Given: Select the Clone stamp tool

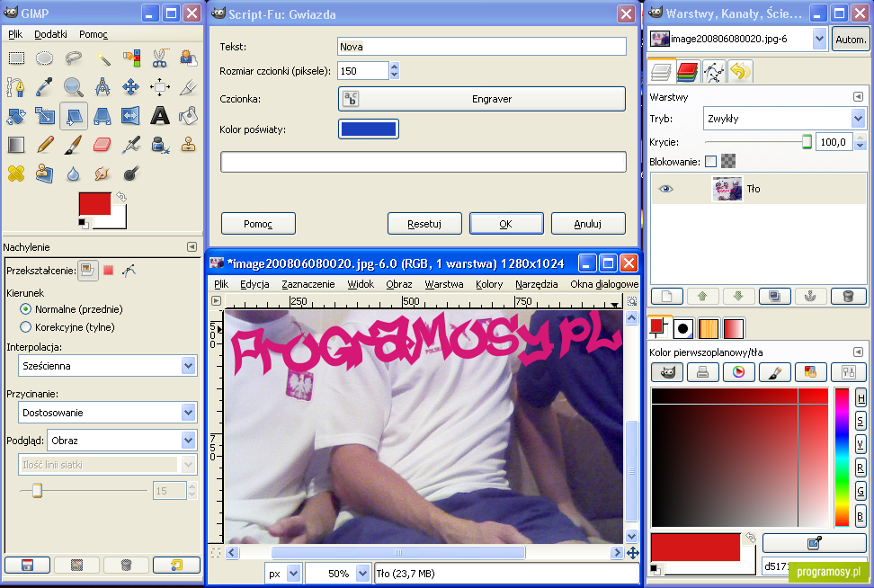Looking at the screenshot, I should point(189,145).
